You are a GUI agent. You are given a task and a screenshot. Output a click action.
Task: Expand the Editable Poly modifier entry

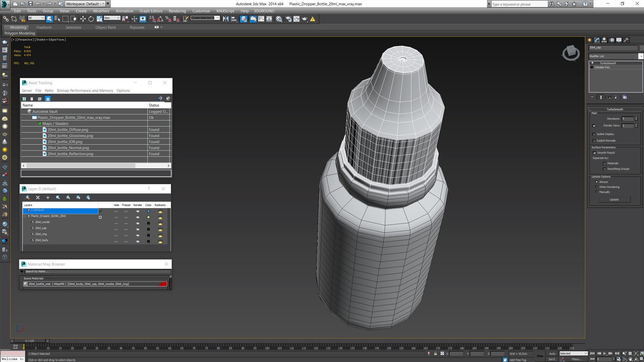point(592,67)
